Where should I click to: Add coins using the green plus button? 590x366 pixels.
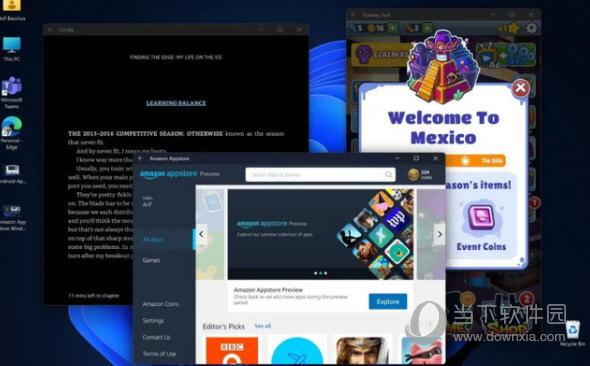392,28
